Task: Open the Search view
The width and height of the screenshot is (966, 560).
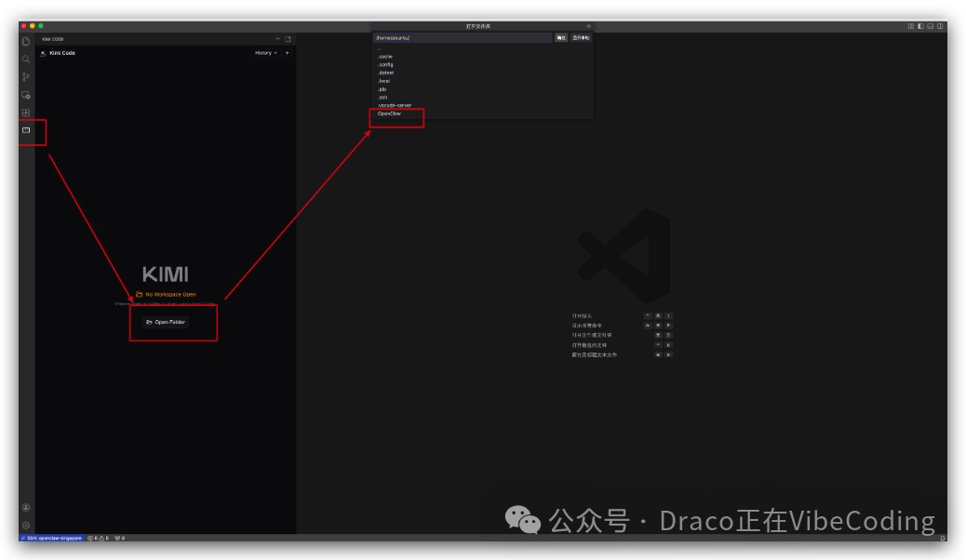Action: tap(25, 59)
